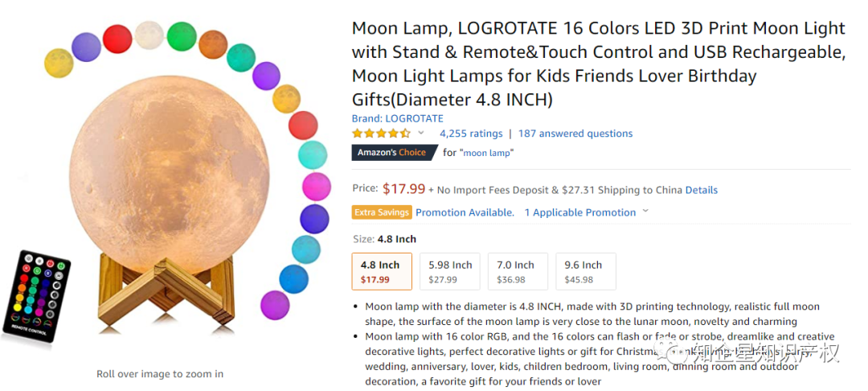Click the star rating icons
This screenshot has height=391, width=868.
tap(381, 134)
